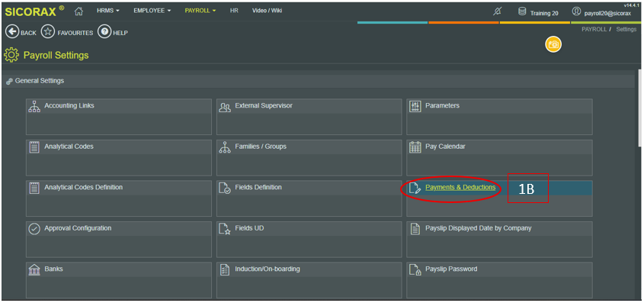The image size is (644, 303).
Task: Open Approval Configuration
Action: [78, 227]
